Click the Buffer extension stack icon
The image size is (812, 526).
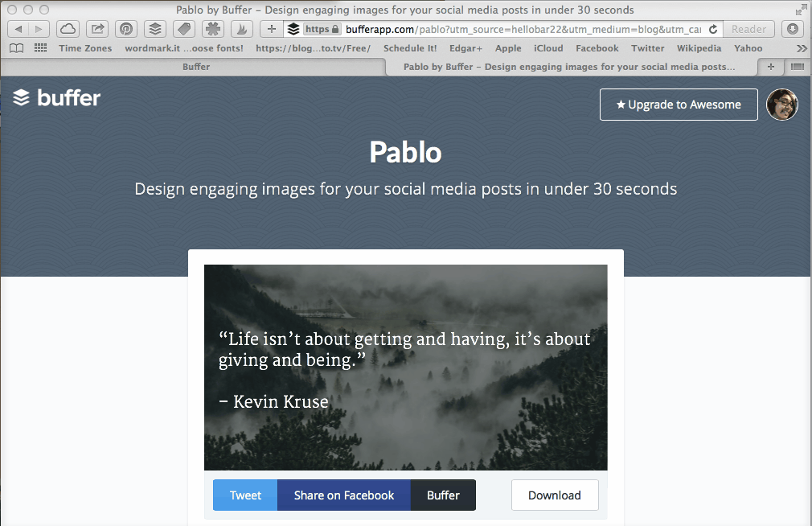click(155, 29)
